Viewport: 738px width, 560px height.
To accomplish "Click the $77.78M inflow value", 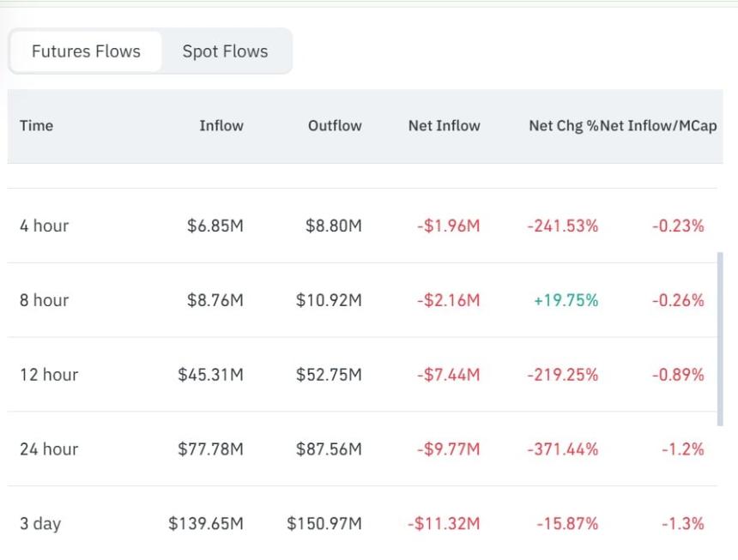I will (x=210, y=449).
